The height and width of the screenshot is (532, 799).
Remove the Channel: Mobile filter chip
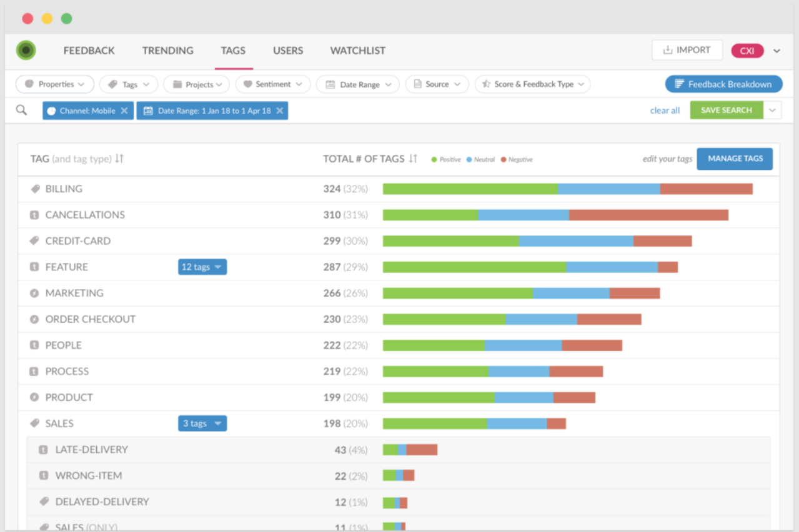point(124,110)
